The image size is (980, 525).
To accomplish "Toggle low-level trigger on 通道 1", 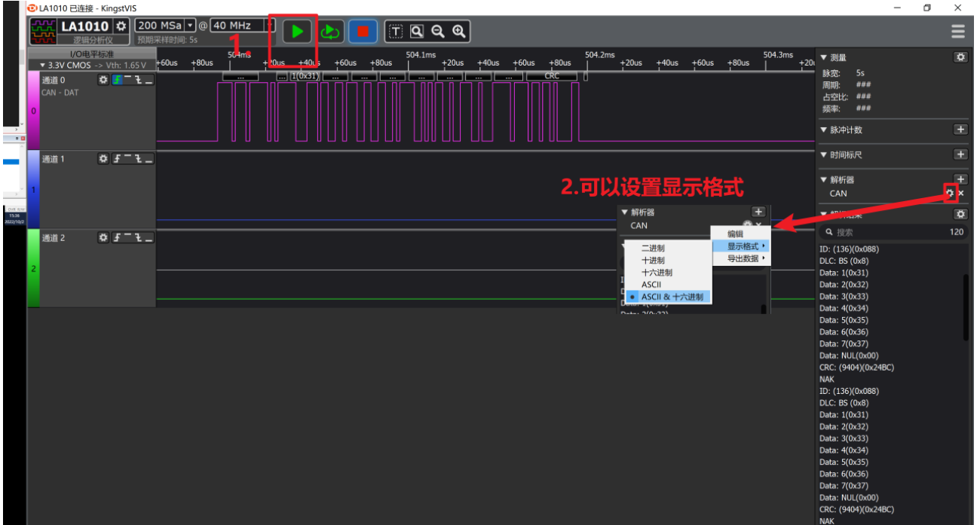I will [x=149, y=159].
